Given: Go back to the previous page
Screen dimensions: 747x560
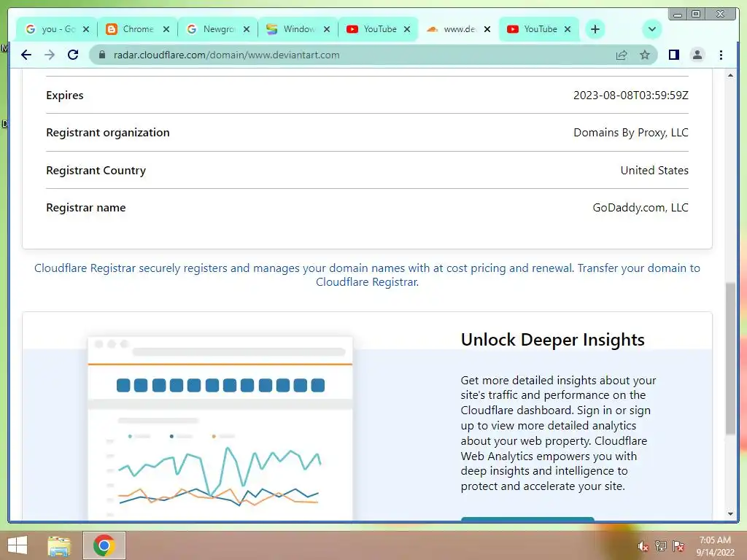Looking at the screenshot, I should pyautogui.click(x=26, y=55).
